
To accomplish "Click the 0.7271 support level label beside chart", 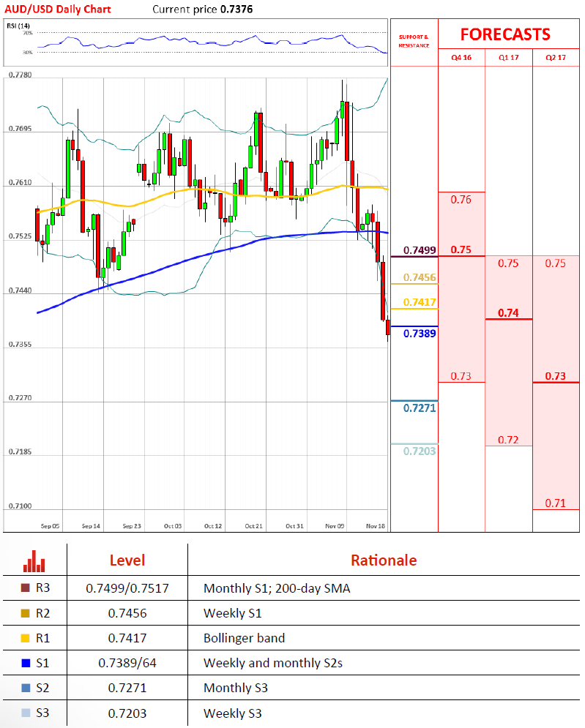I will pos(420,408).
